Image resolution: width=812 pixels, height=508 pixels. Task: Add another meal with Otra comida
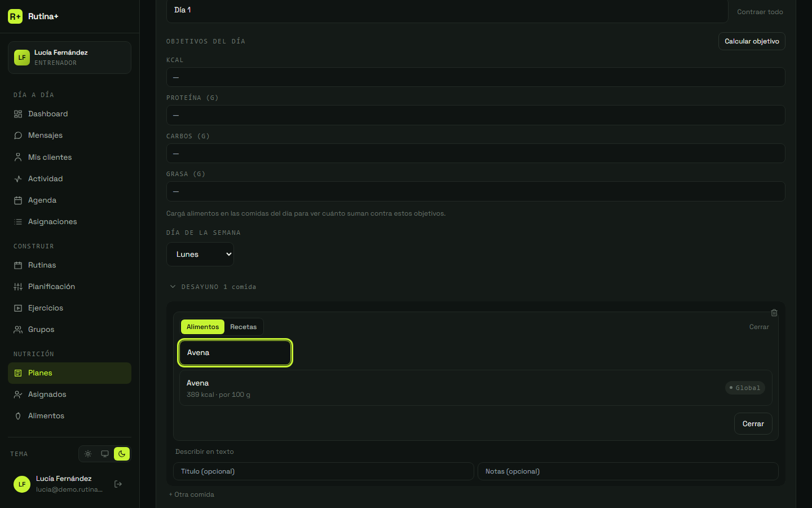click(192, 494)
